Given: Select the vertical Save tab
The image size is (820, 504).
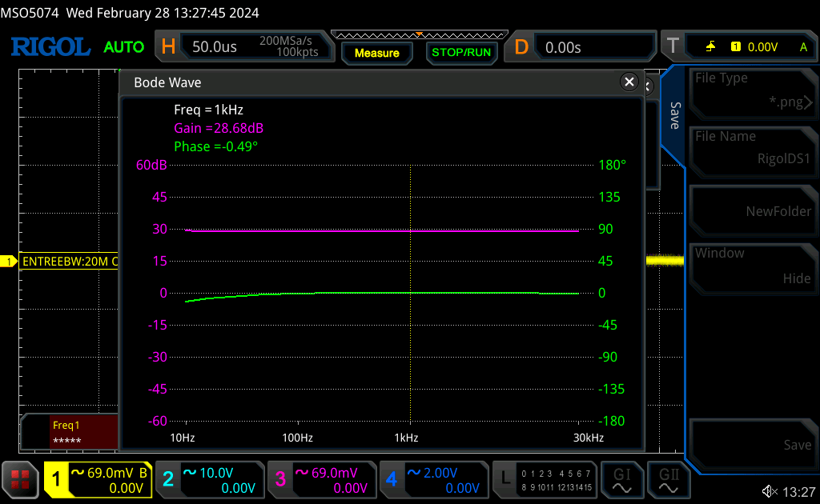Looking at the screenshot, I should point(674,115).
